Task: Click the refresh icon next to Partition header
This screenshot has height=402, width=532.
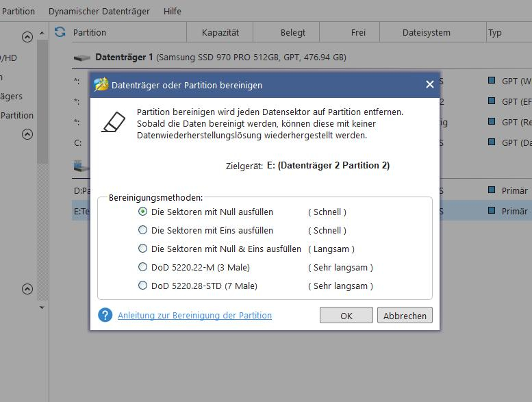Action: [60, 32]
